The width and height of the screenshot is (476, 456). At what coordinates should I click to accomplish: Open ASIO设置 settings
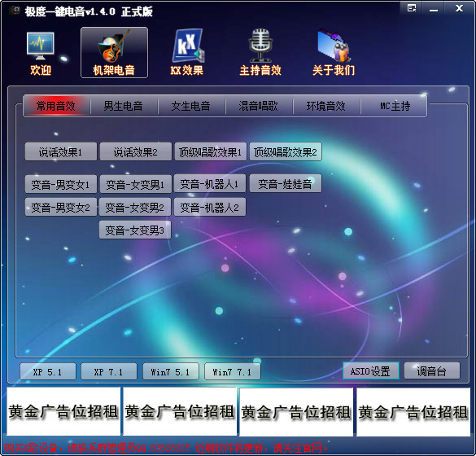tap(371, 370)
